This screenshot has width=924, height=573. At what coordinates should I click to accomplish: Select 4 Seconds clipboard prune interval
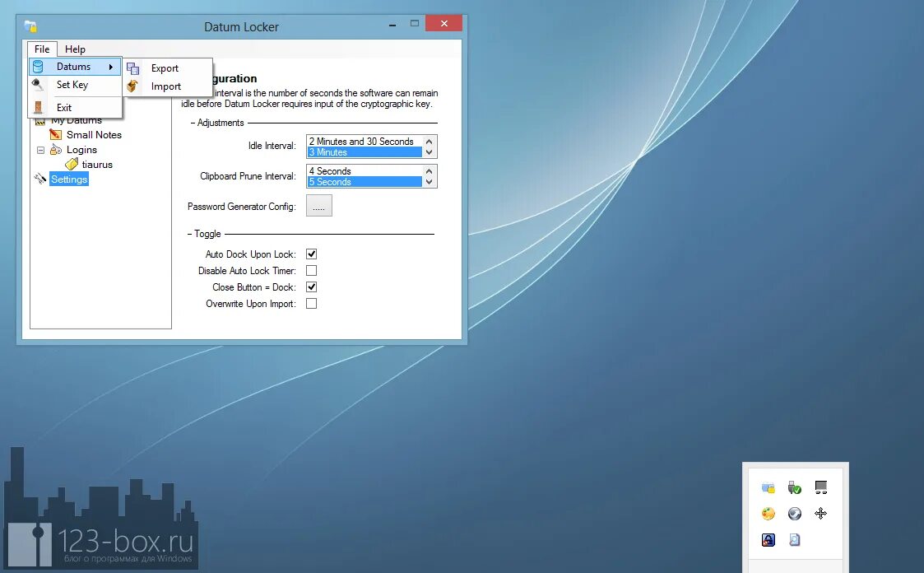[364, 171]
